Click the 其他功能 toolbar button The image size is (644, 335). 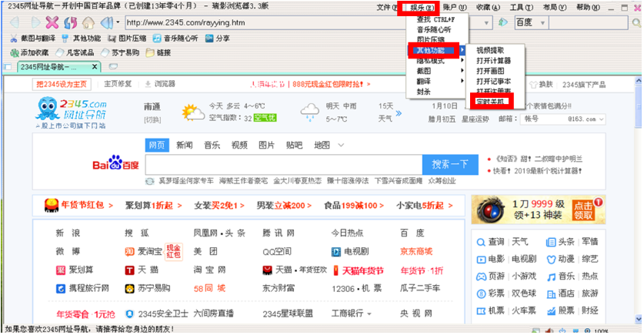81,39
